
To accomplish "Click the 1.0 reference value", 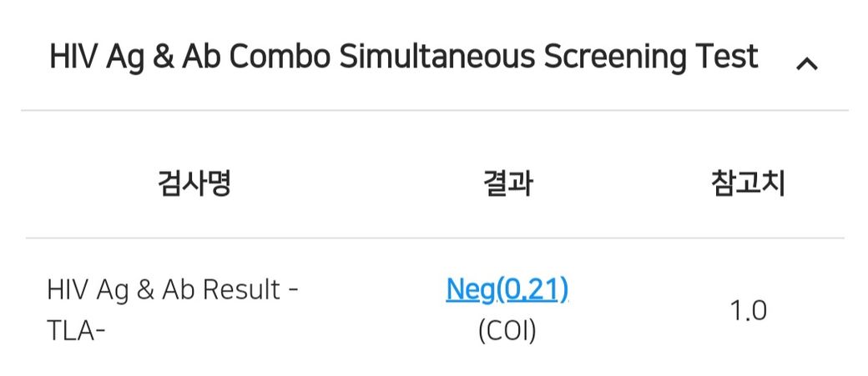I will pyautogui.click(x=748, y=310).
